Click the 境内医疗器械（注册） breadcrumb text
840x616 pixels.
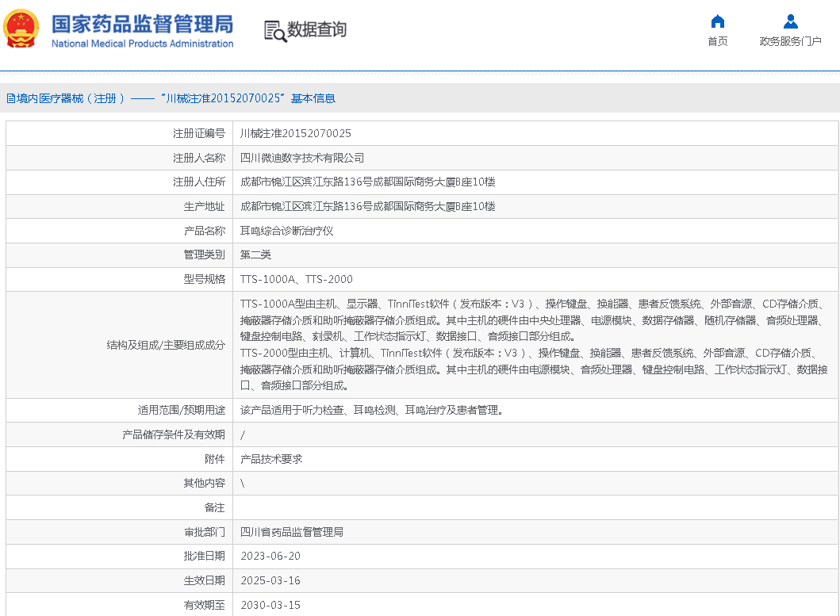[x=71, y=99]
